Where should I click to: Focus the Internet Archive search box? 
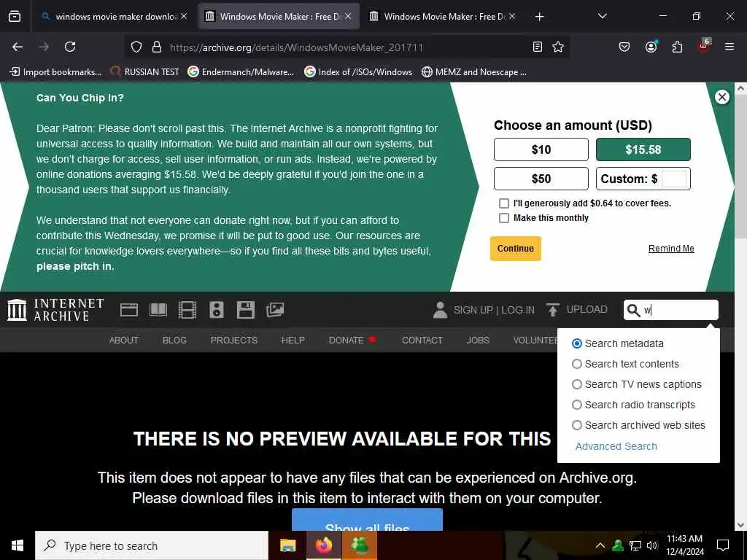pos(671,310)
